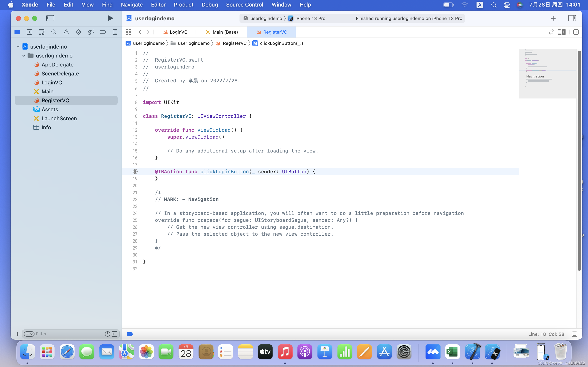Open the Issue navigator warning icon
This screenshot has height=367, width=588.
pyautogui.click(x=66, y=32)
